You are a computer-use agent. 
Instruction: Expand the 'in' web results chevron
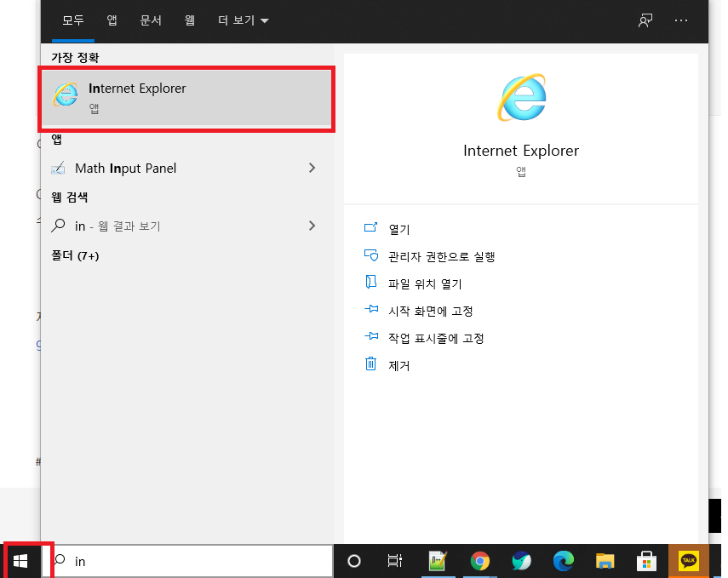[x=312, y=226]
